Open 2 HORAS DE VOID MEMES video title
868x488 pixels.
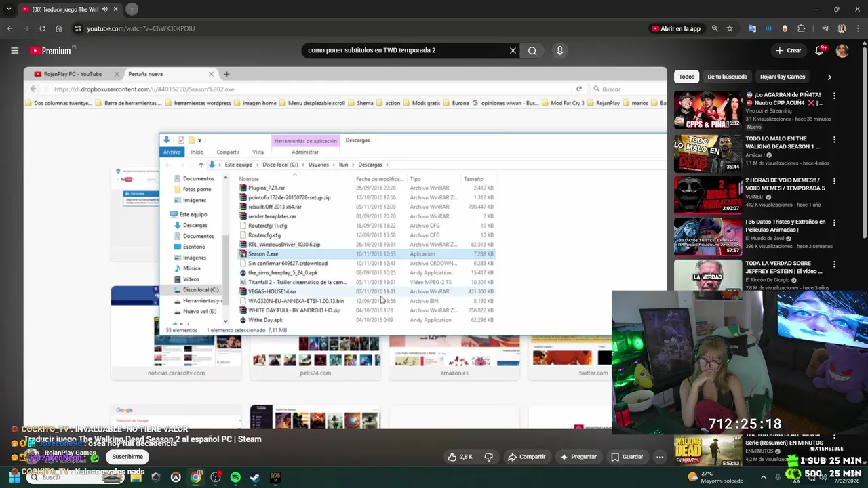(x=785, y=184)
